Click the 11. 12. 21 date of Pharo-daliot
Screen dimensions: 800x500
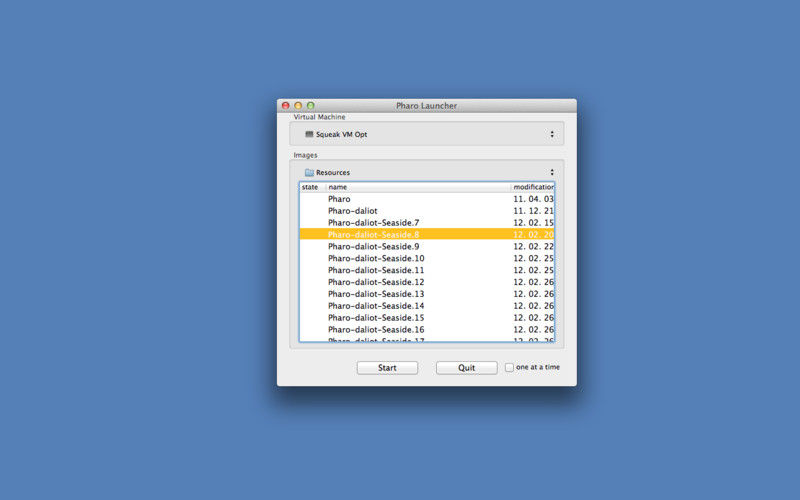point(533,211)
